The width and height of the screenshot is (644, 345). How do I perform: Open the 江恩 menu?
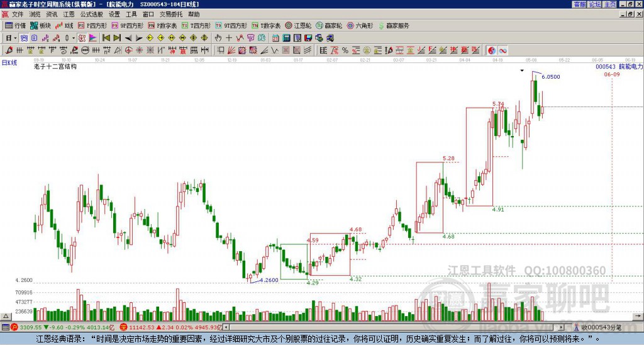coord(69,14)
